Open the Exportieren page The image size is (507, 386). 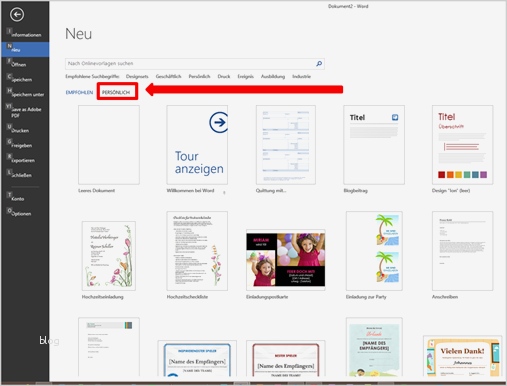pos(25,160)
